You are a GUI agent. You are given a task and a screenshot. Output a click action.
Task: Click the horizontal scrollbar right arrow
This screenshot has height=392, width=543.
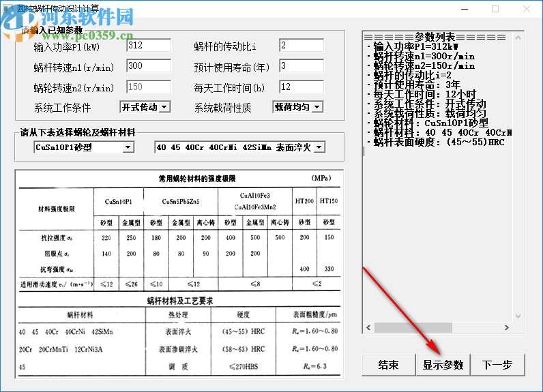point(507,327)
